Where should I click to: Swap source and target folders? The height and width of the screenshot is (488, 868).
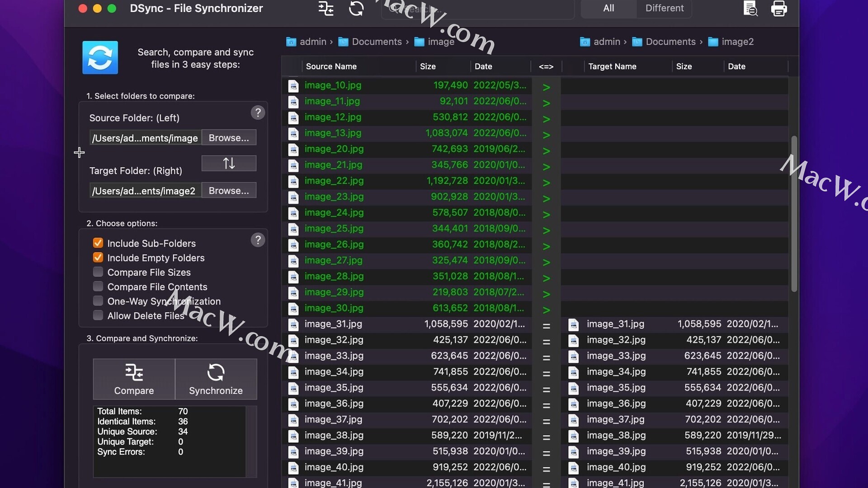[x=229, y=163]
